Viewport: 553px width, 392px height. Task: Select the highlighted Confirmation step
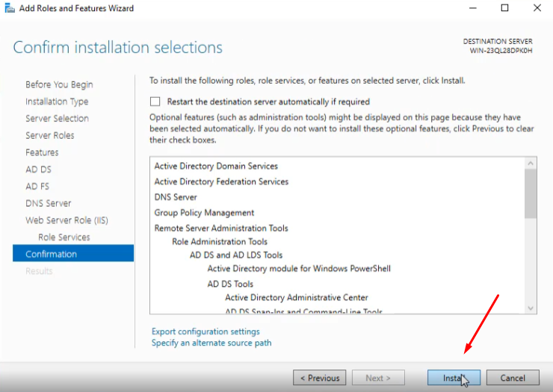(73, 253)
